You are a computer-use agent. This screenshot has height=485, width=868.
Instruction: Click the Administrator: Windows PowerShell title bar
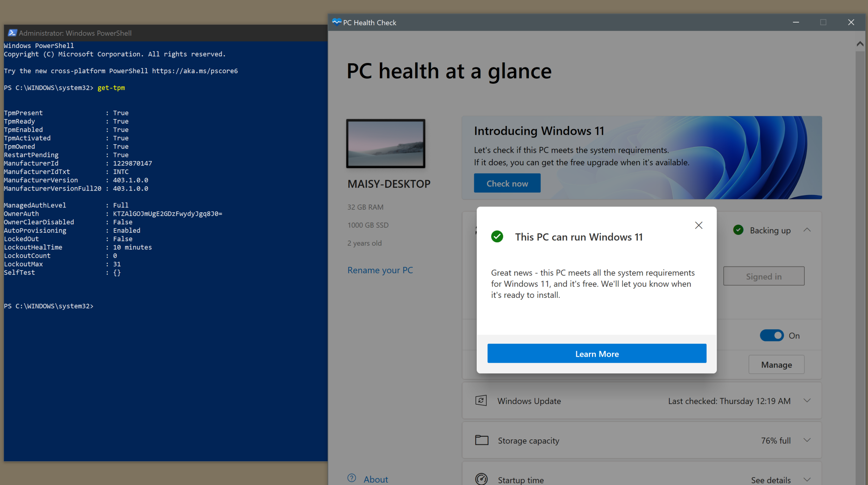point(166,33)
